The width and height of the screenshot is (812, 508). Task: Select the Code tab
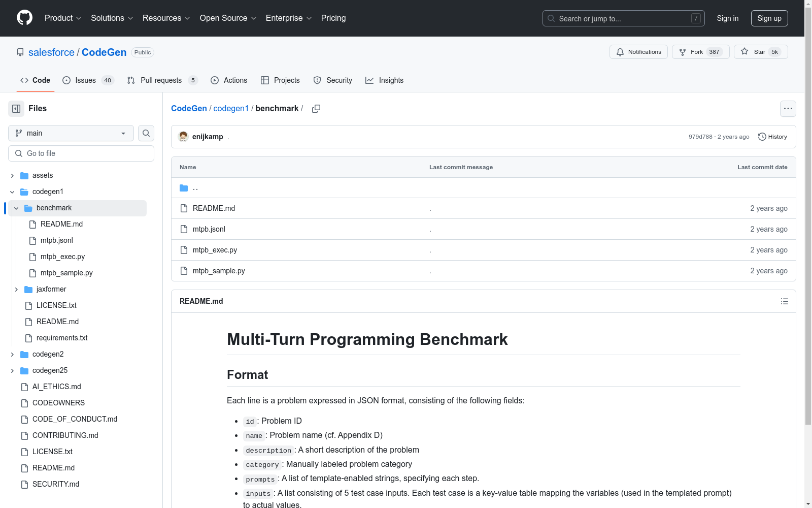point(36,80)
